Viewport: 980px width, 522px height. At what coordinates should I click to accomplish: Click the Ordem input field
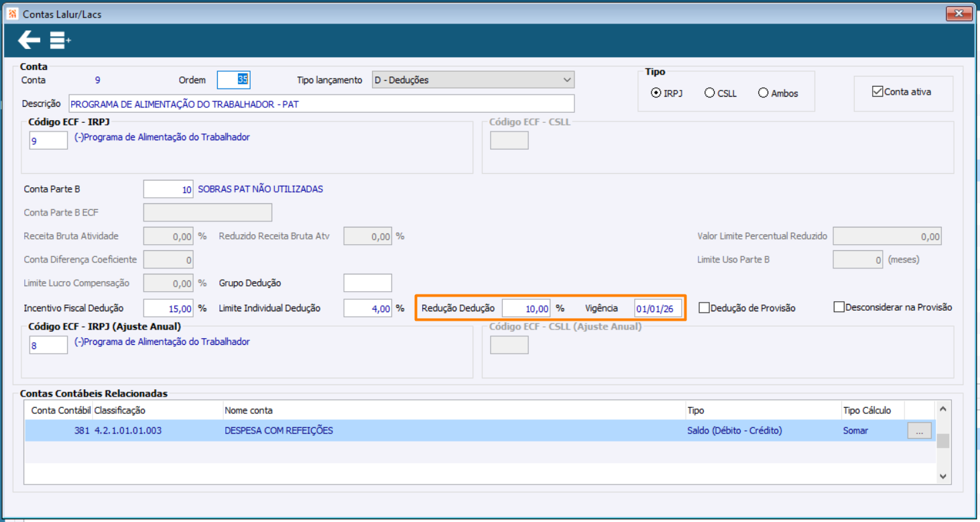(x=233, y=80)
